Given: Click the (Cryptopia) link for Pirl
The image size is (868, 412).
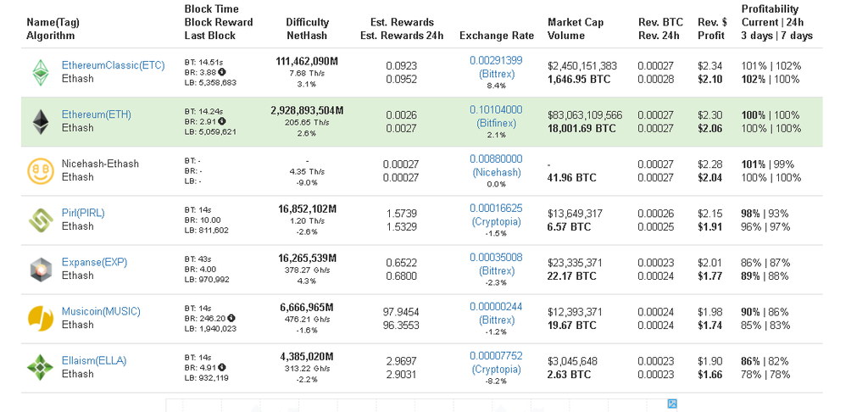Looking at the screenshot, I should pos(497,221).
